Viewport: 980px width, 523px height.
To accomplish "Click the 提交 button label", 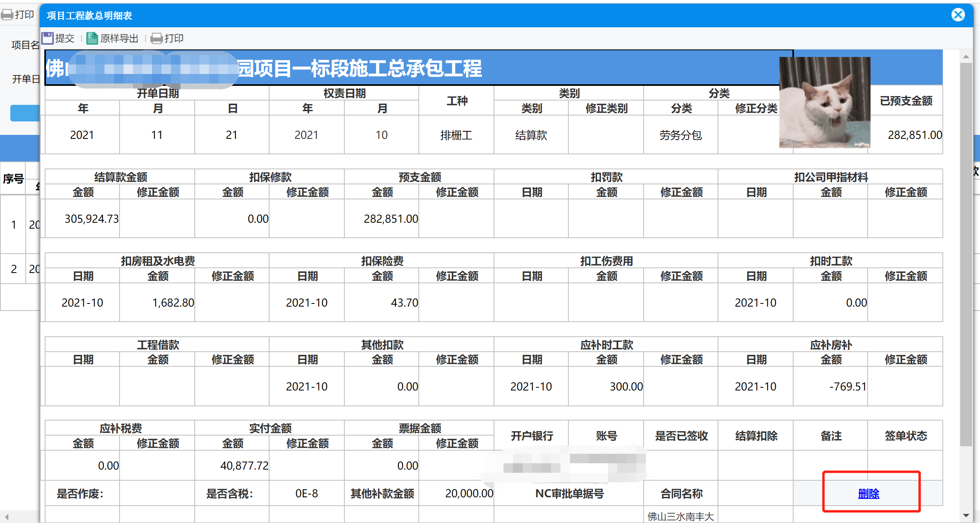I will (65, 38).
